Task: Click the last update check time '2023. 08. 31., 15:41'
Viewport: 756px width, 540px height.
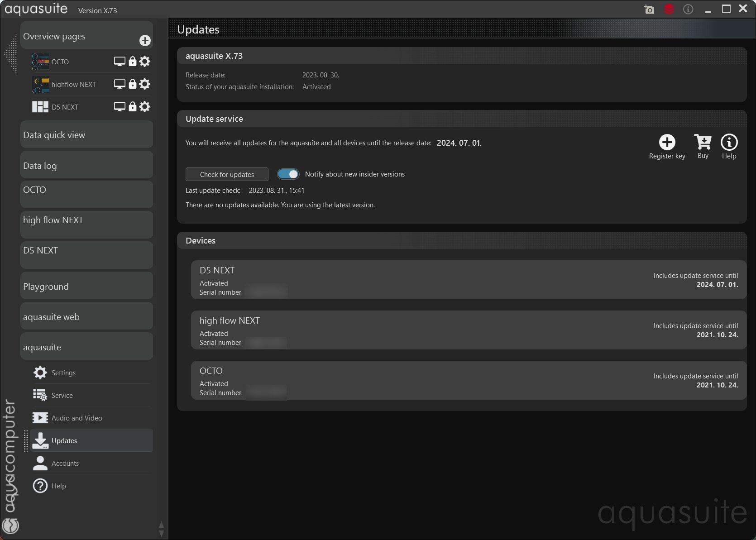Action: click(277, 191)
